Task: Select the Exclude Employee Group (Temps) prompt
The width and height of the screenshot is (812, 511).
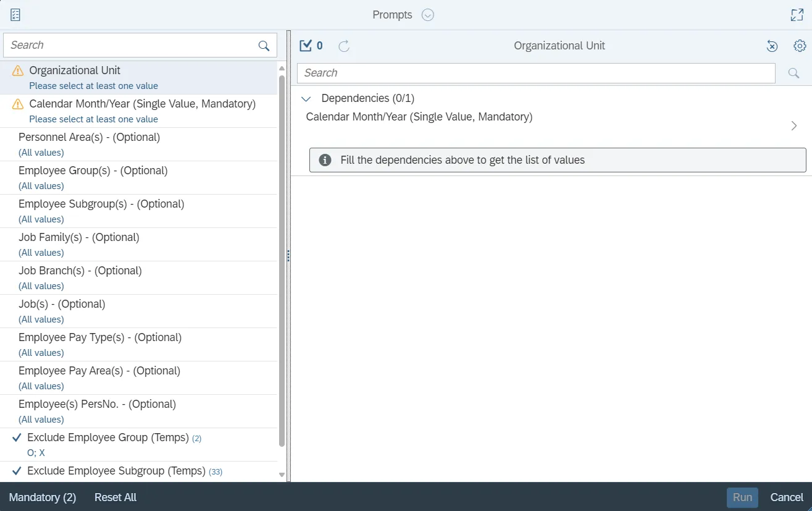Action: tap(108, 438)
